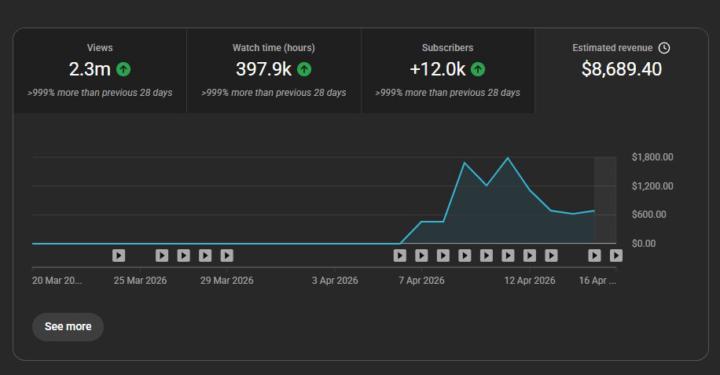This screenshot has height=375, width=720.
Task: Click the highest revenue peak on the chart
Action: tap(508, 158)
